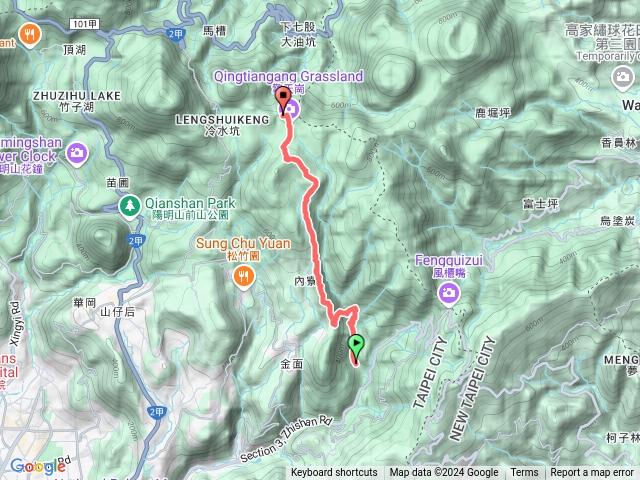
Task: Open the Qingtiangang Grassland camera pin
Action: click(x=292, y=109)
